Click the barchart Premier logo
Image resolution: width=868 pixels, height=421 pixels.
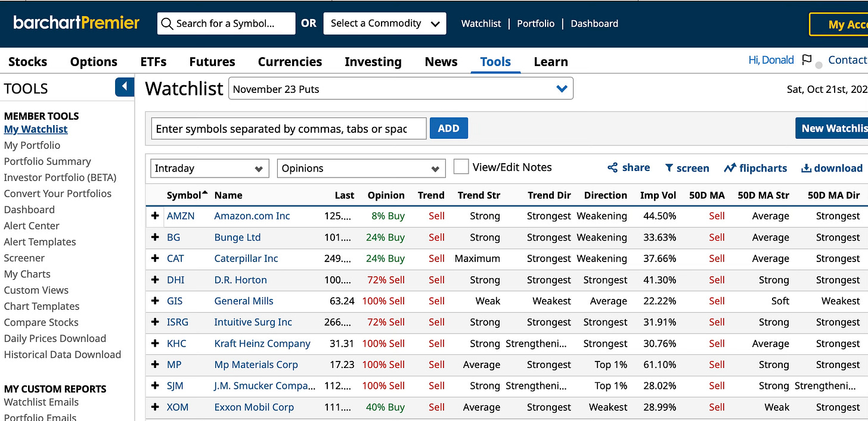pos(76,23)
